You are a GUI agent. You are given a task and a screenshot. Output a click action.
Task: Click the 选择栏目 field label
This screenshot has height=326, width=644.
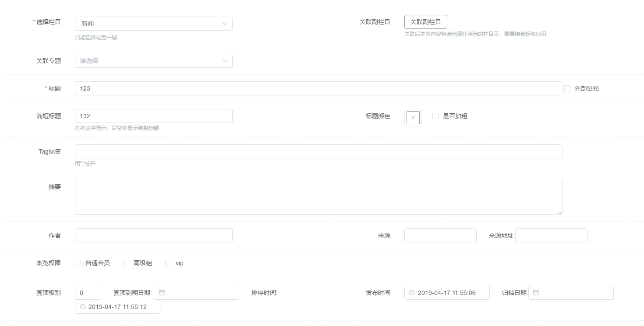coord(49,22)
